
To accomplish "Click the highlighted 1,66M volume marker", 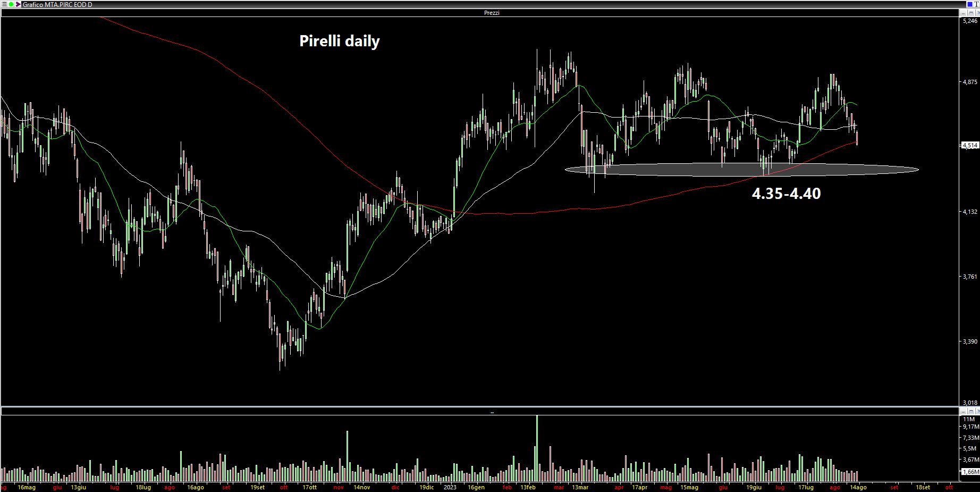I will [x=970, y=472].
